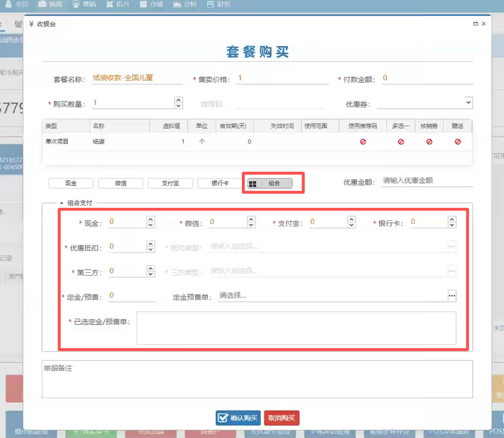Click the 赠送 prohibited icon in row

[457, 142]
